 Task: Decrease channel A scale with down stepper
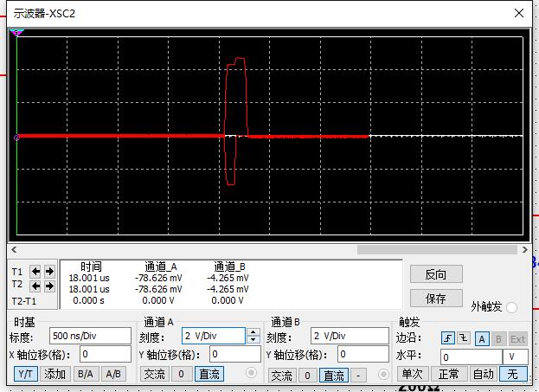pos(253,340)
